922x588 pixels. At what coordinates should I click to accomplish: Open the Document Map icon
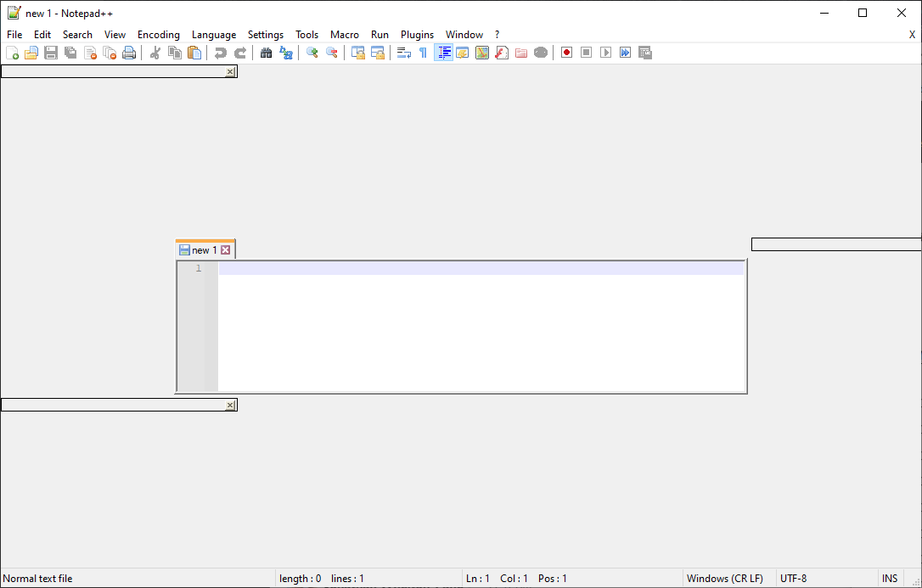tap(482, 53)
